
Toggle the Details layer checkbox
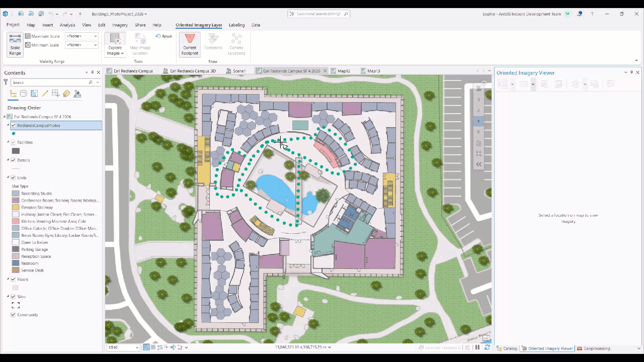tap(14, 160)
